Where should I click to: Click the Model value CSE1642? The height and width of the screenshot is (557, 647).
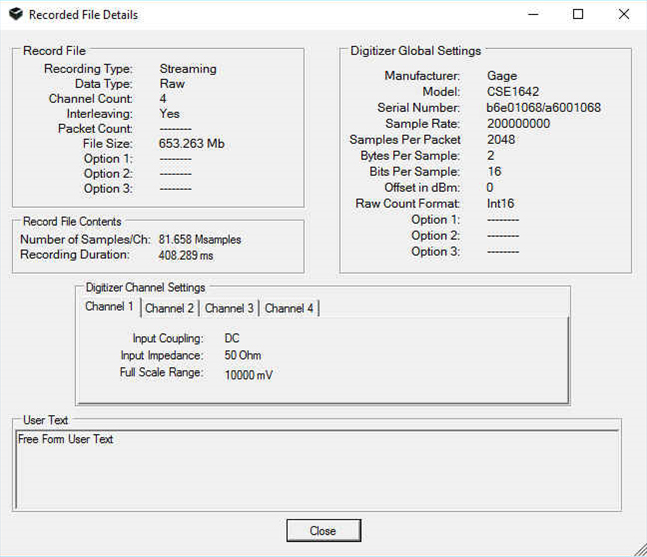[510, 92]
